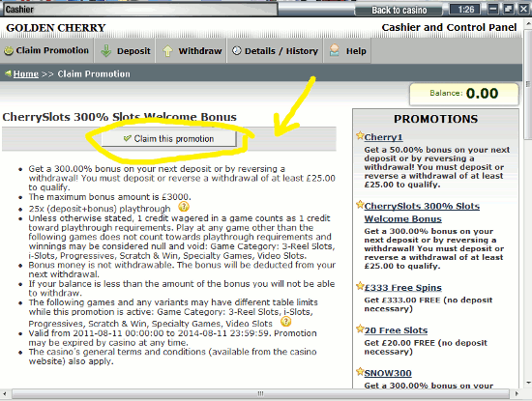This screenshot has height=401, width=532.
Task: Open the Deposit tab
Action: (x=125, y=51)
